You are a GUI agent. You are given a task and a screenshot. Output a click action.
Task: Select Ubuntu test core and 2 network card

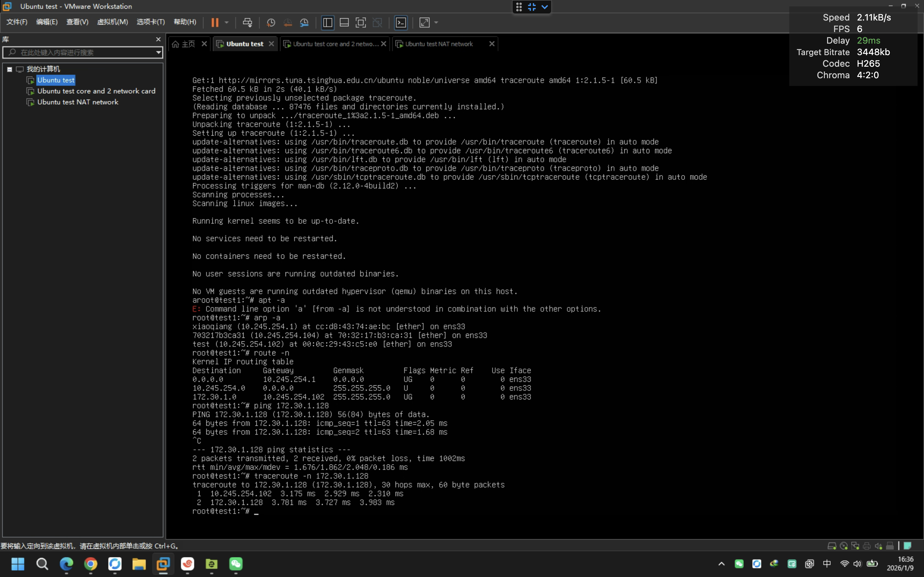[96, 91]
